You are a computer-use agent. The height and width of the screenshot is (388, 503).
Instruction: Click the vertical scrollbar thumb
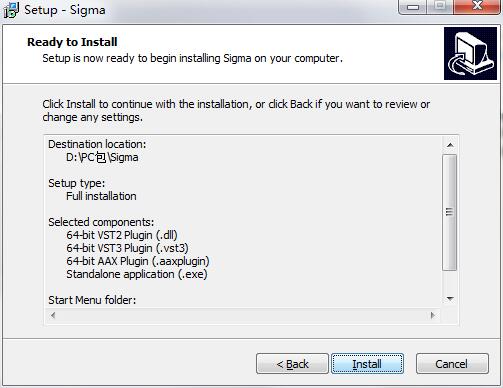pos(450,212)
